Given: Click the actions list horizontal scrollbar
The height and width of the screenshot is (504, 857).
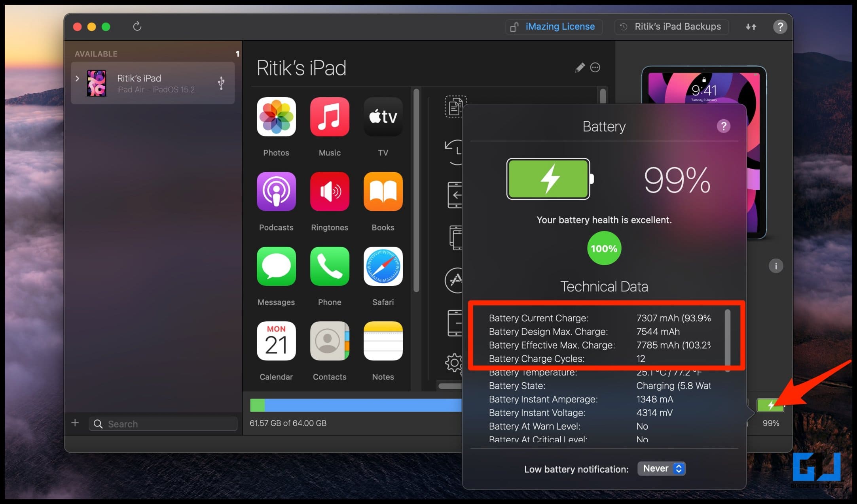Looking at the screenshot, I should pos(450,386).
